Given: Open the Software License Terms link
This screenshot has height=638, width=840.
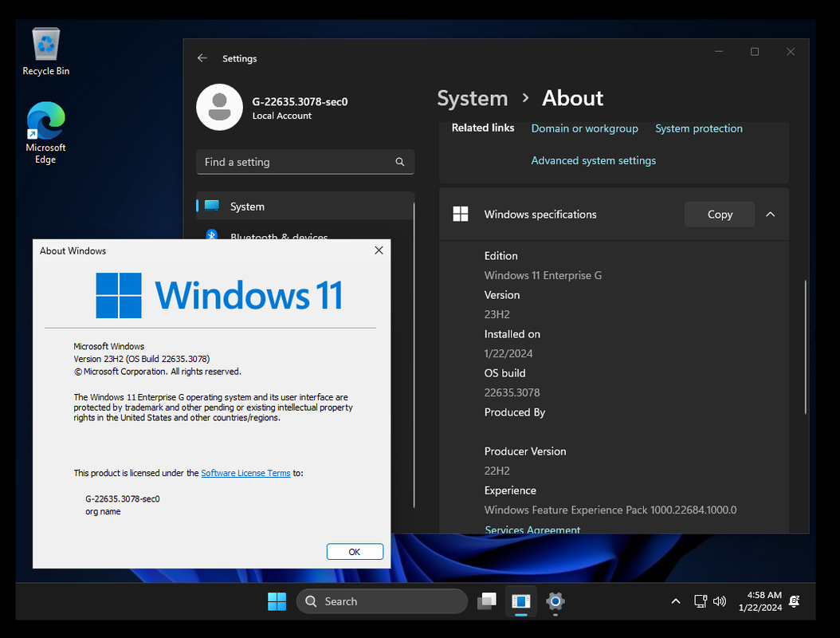Looking at the screenshot, I should click(246, 473).
